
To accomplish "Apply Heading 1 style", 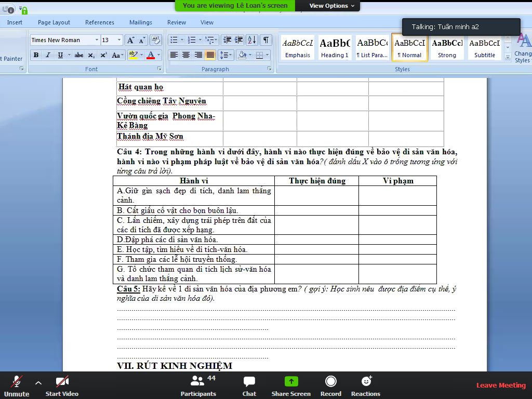I will click(x=335, y=48).
